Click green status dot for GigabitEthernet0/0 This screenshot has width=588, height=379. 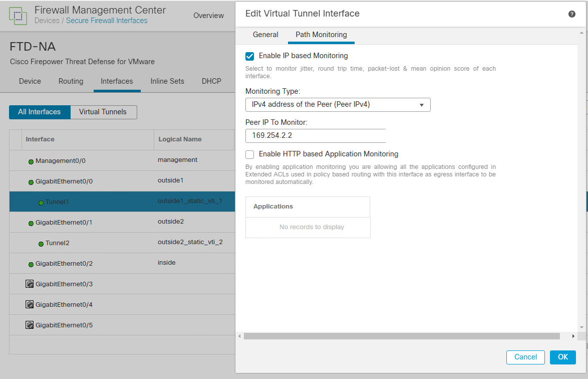(x=31, y=182)
